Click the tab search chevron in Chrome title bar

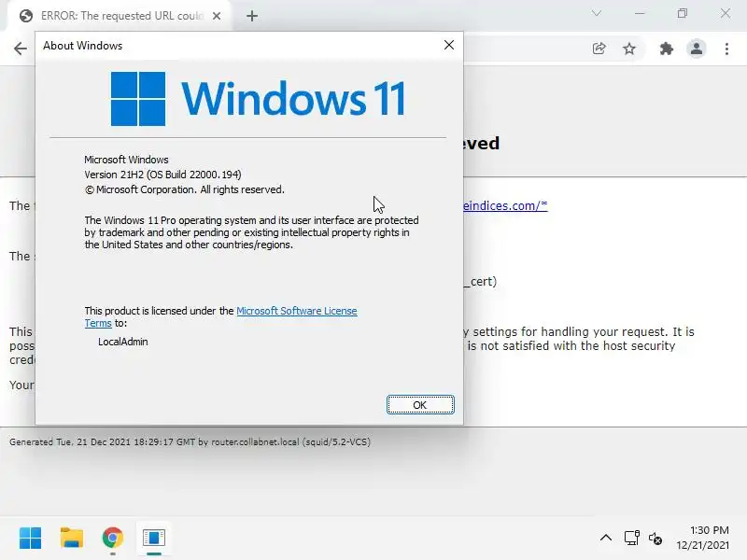tap(597, 13)
